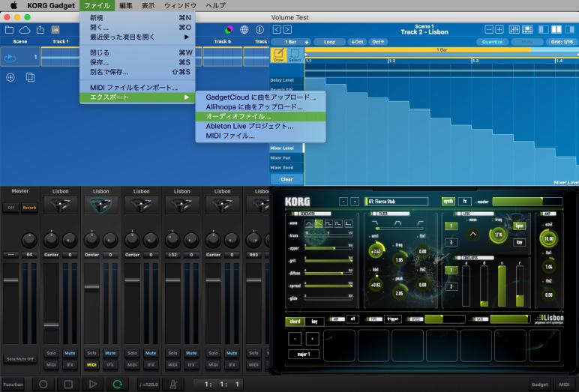Choose Ableton Live プロジェクト... export
Image resolution: width=579 pixels, height=392 pixels.
pos(261,126)
